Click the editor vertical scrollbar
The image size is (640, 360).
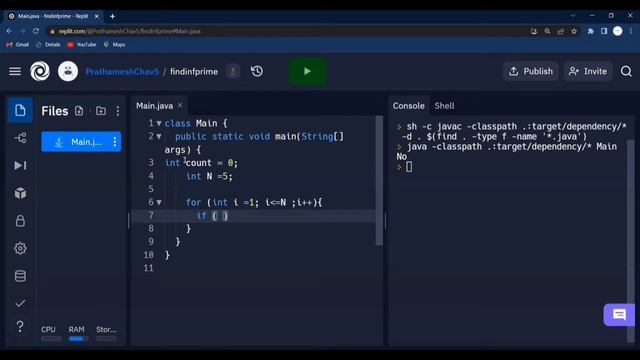[x=379, y=181]
